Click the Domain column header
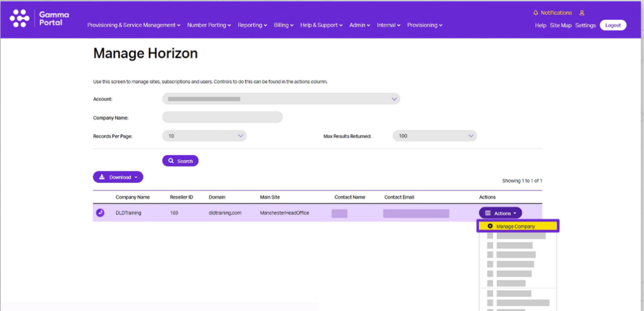Viewport: 644px width, 311px height. click(217, 197)
